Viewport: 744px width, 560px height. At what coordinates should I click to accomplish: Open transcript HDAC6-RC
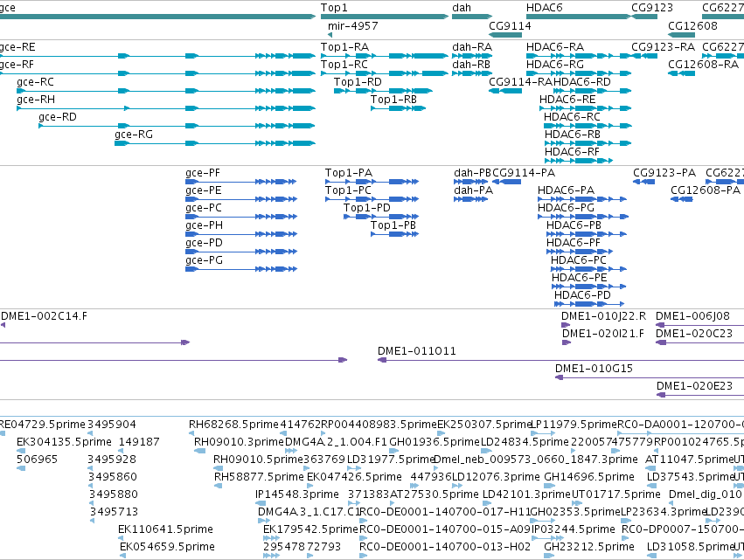tap(572, 117)
